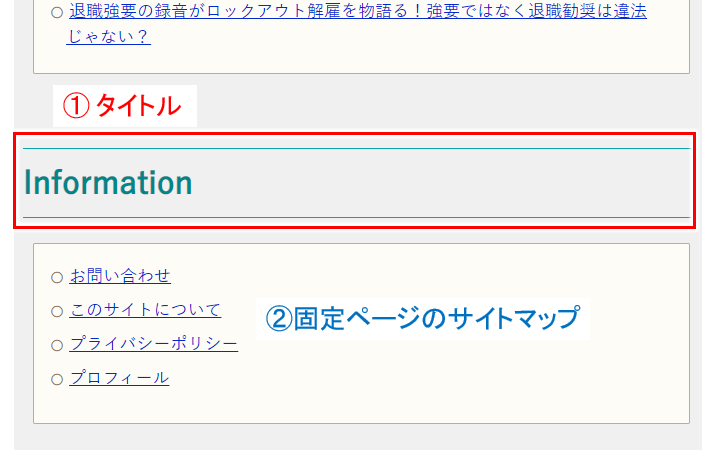Visit the このサイトについて link
The width and height of the screenshot is (702, 450).
point(145,310)
